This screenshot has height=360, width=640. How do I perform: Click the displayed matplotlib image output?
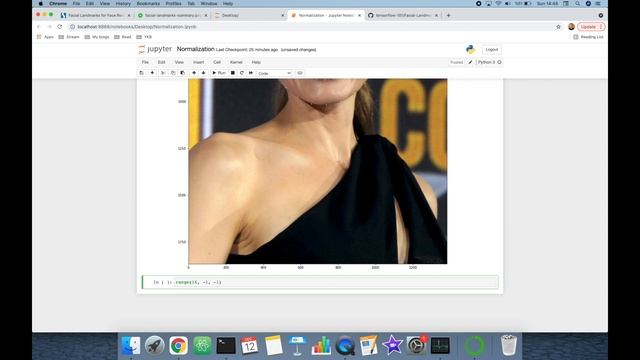(318, 171)
